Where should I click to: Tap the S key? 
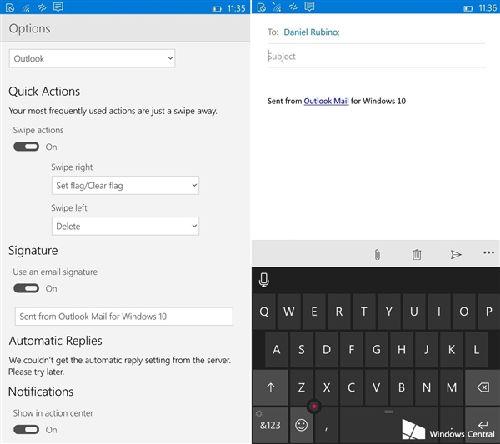point(301,349)
